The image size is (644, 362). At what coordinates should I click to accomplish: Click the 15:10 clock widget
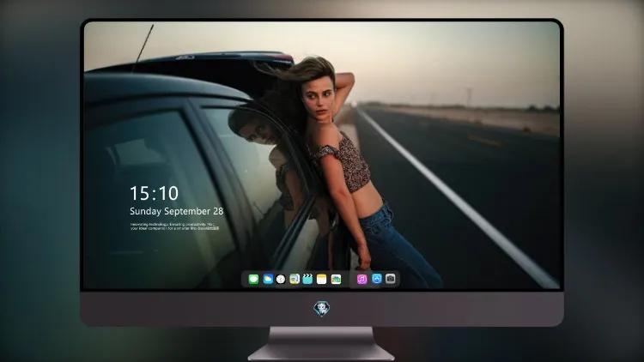pyautogui.click(x=155, y=193)
